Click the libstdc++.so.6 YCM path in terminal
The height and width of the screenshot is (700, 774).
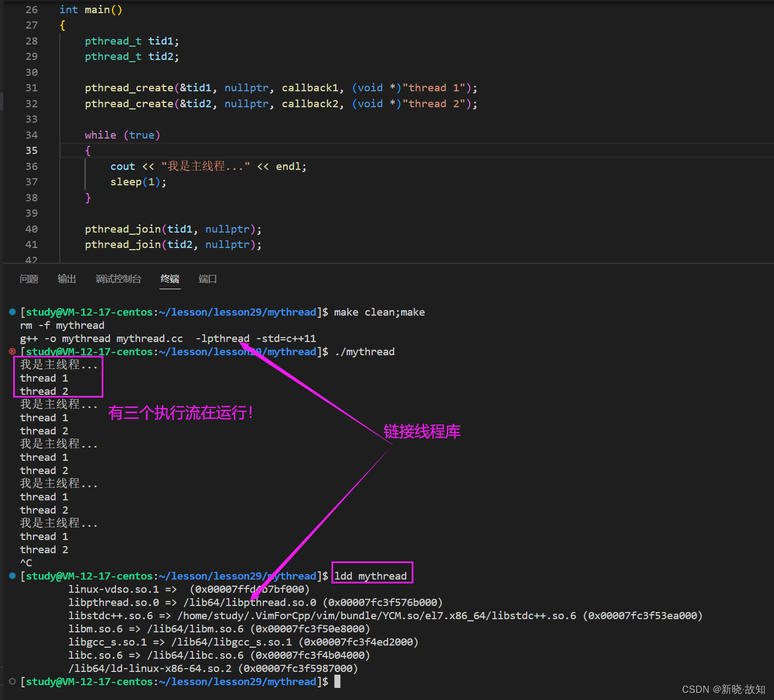point(377,616)
